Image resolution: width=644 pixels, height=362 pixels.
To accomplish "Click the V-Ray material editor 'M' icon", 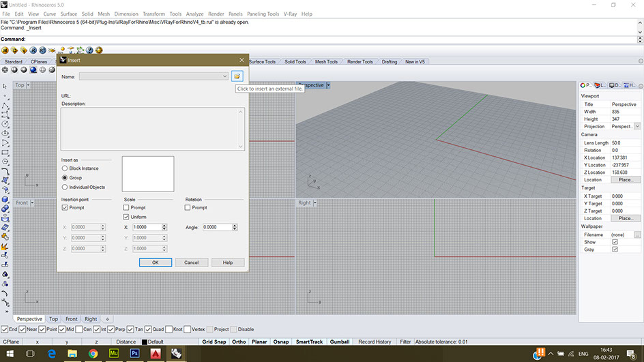I will [x=5, y=50].
